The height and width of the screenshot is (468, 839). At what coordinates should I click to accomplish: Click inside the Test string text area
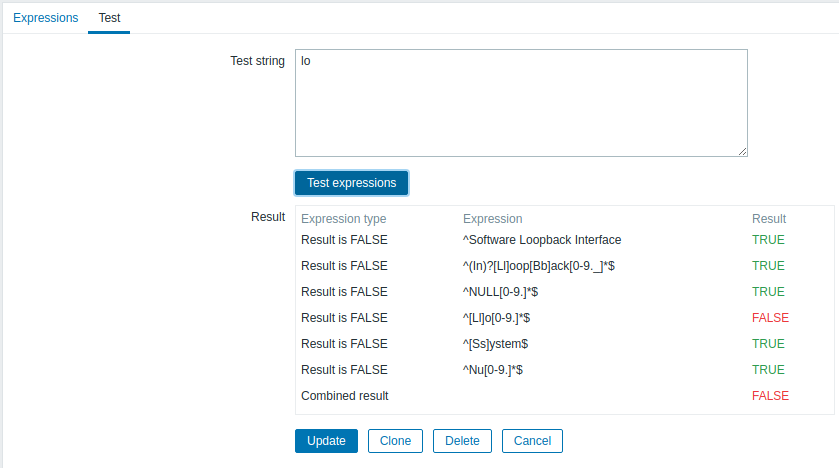(x=520, y=102)
